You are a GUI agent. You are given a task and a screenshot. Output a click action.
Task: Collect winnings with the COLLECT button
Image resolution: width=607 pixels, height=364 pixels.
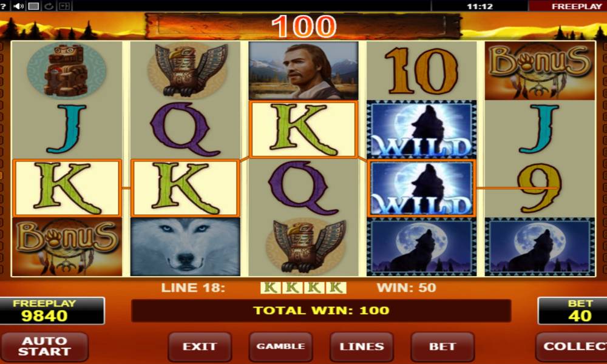tap(572, 346)
